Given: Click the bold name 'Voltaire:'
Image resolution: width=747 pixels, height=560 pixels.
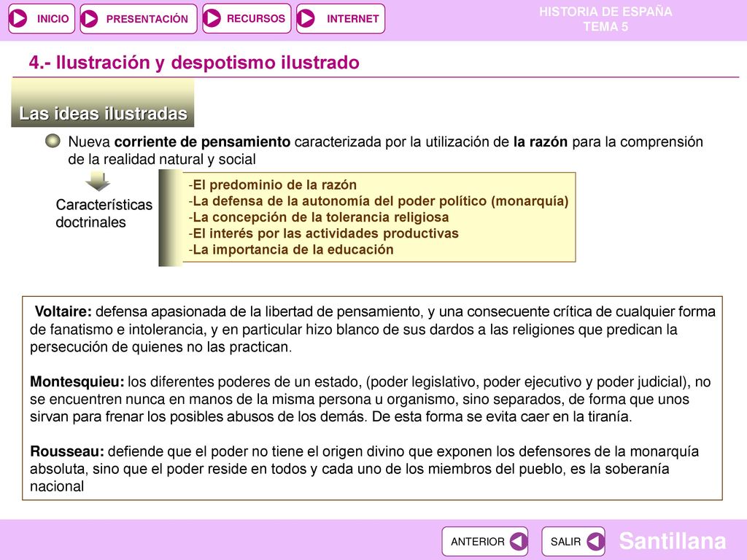Looking at the screenshot, I should click(x=63, y=311).
